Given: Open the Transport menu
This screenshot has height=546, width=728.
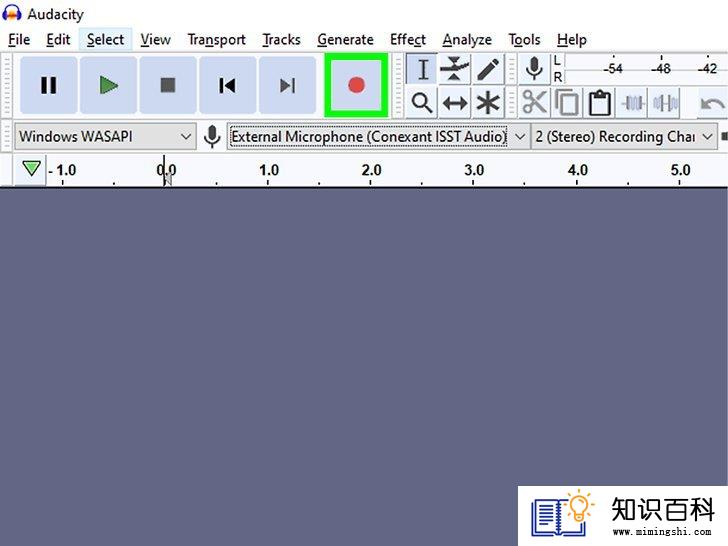Looking at the screenshot, I should tap(216, 40).
